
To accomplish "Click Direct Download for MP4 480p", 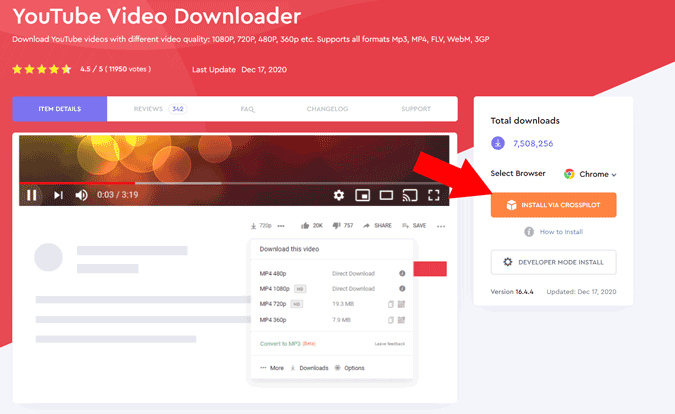I will click(x=353, y=273).
